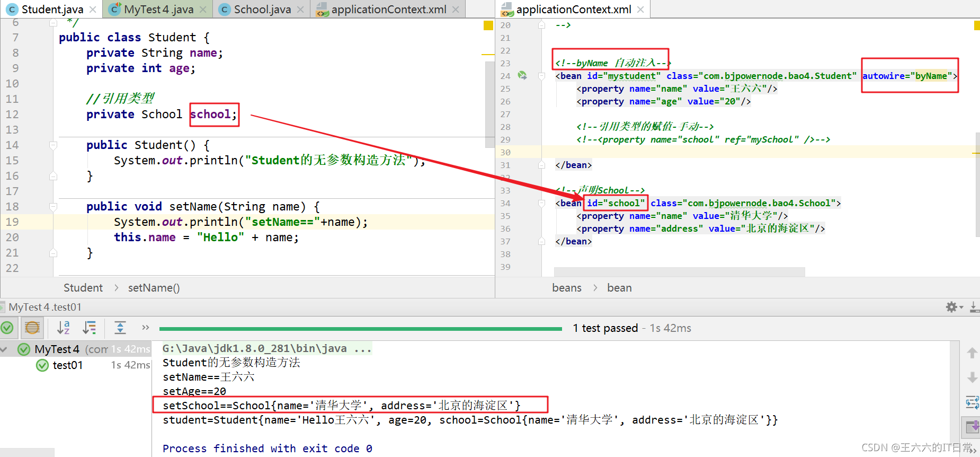Image resolution: width=980 pixels, height=457 pixels.
Task: Click fold end marker at line 16
Action: 53,176
